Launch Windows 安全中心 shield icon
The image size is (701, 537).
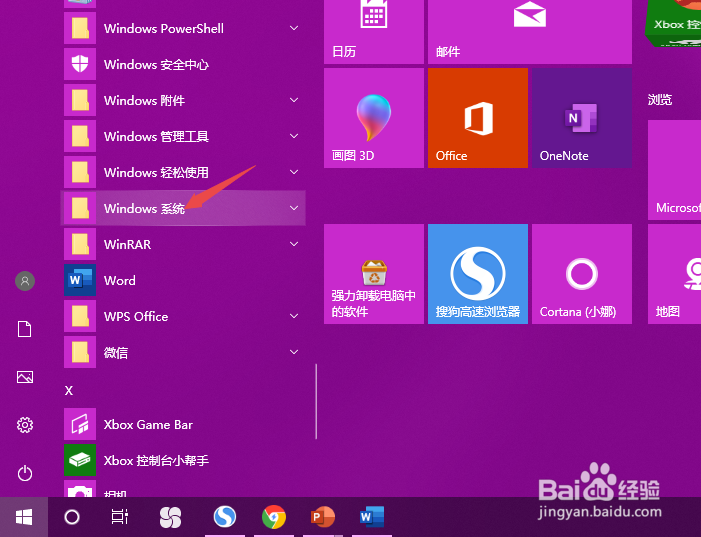click(80, 64)
